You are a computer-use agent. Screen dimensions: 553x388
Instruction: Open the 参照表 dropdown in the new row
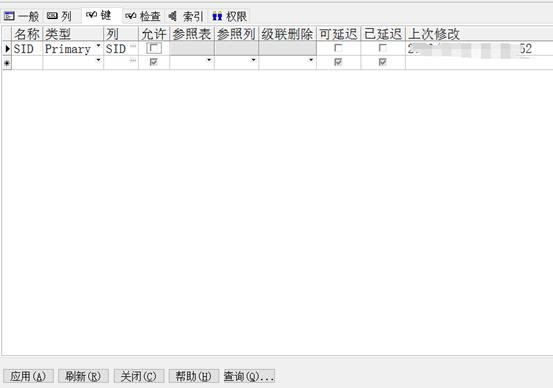(209, 60)
